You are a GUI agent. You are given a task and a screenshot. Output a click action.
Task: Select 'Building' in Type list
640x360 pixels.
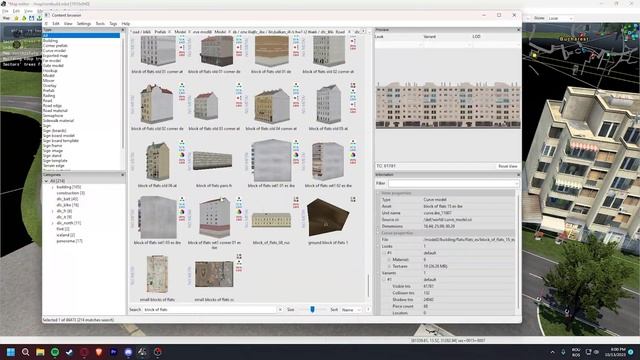click(50, 41)
